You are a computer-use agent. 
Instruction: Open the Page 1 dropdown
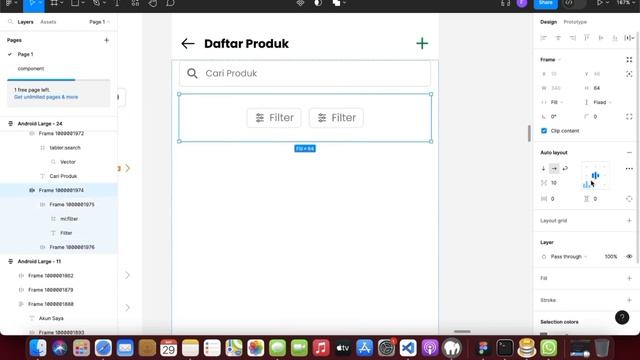99,22
